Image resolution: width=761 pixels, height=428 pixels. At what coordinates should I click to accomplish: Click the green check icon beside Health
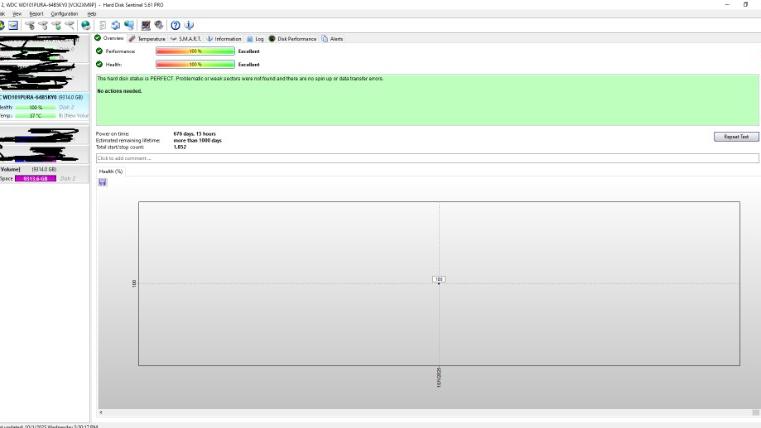point(99,64)
